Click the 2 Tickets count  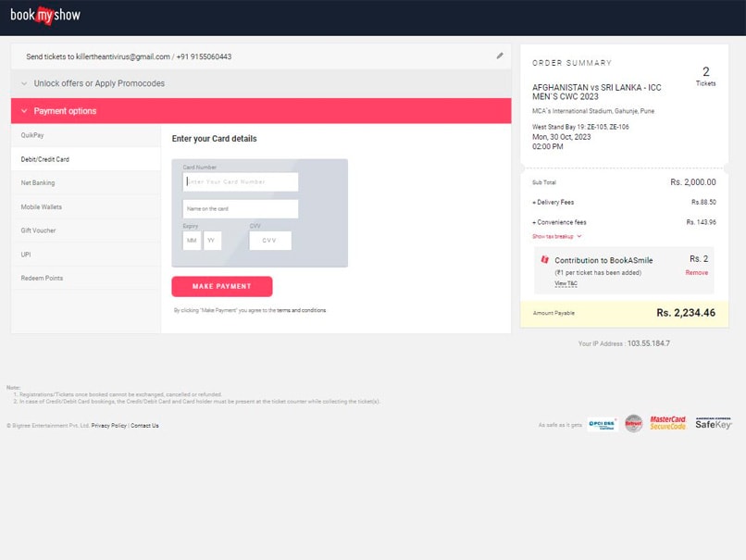click(x=705, y=76)
